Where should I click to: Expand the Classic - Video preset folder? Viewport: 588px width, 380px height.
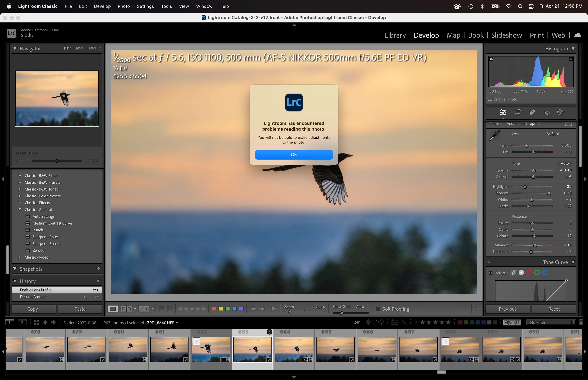click(x=20, y=257)
